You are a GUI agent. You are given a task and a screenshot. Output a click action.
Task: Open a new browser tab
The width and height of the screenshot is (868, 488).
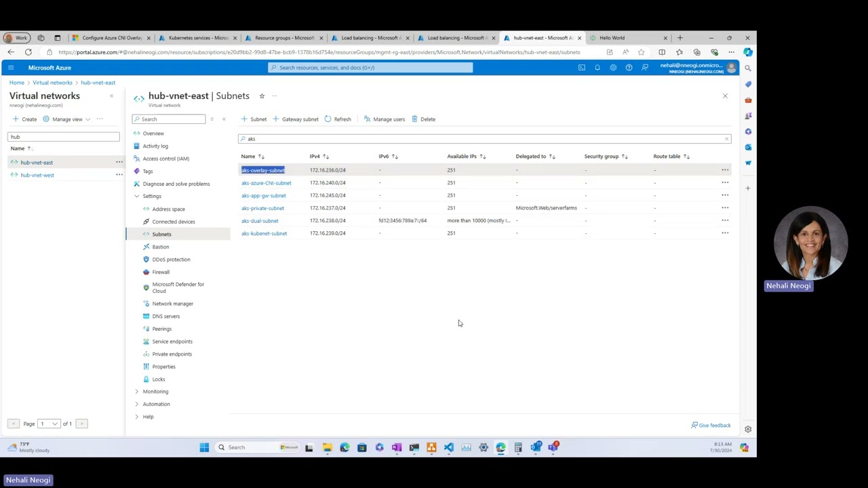click(680, 38)
